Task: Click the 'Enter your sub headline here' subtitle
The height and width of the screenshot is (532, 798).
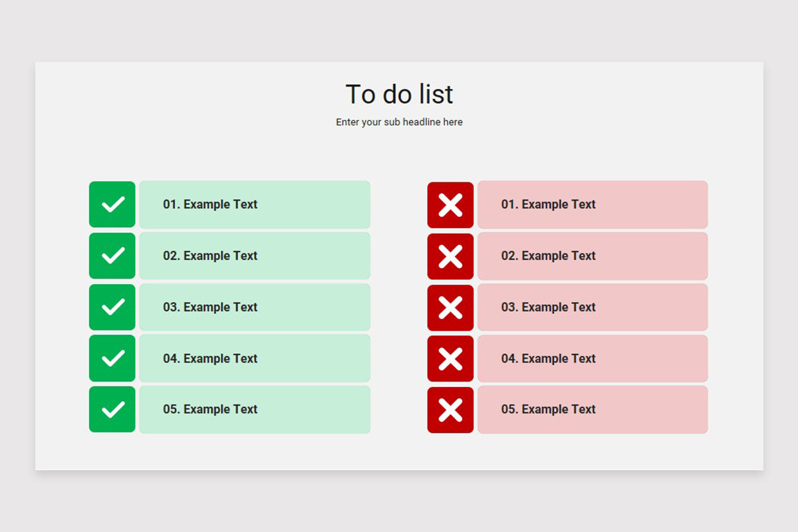Action: click(399, 122)
